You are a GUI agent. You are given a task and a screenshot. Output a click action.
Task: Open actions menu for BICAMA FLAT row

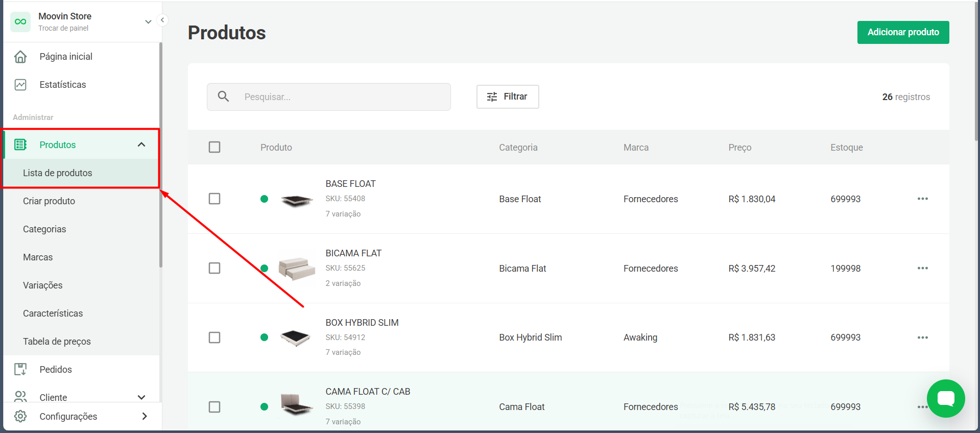(x=922, y=268)
